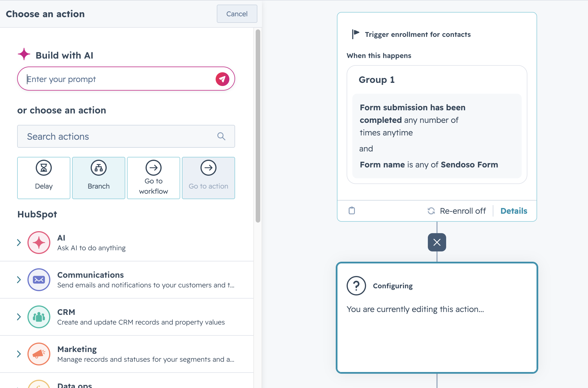588x388 pixels.
Task: Click the Build with AI sparkle icon
Action: tap(24, 54)
